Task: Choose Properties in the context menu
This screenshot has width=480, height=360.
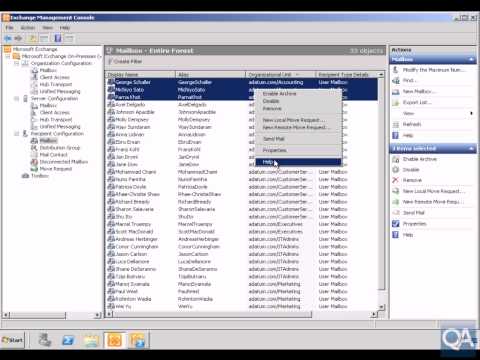Action: click(x=298, y=150)
